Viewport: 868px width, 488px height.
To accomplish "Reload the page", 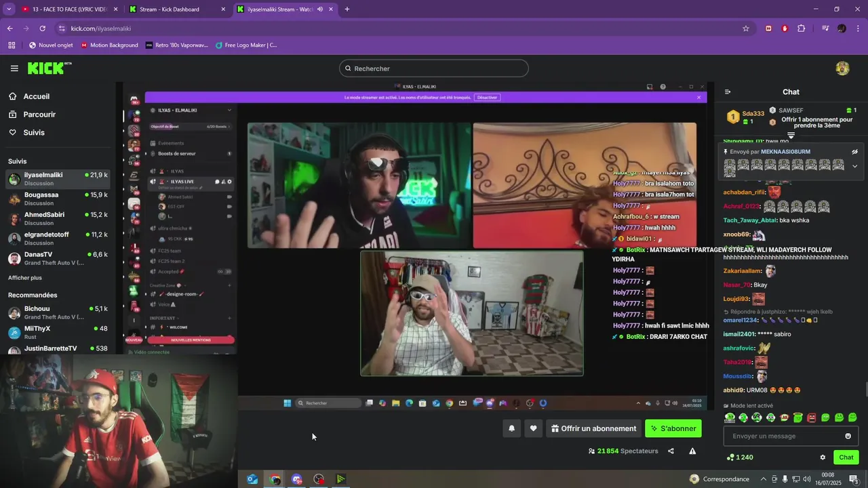I will point(42,28).
